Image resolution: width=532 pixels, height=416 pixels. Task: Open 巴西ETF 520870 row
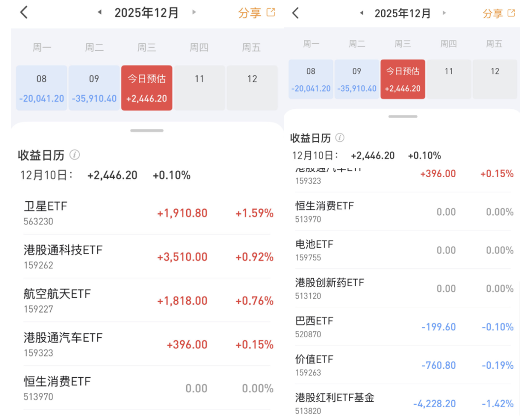coord(403,327)
